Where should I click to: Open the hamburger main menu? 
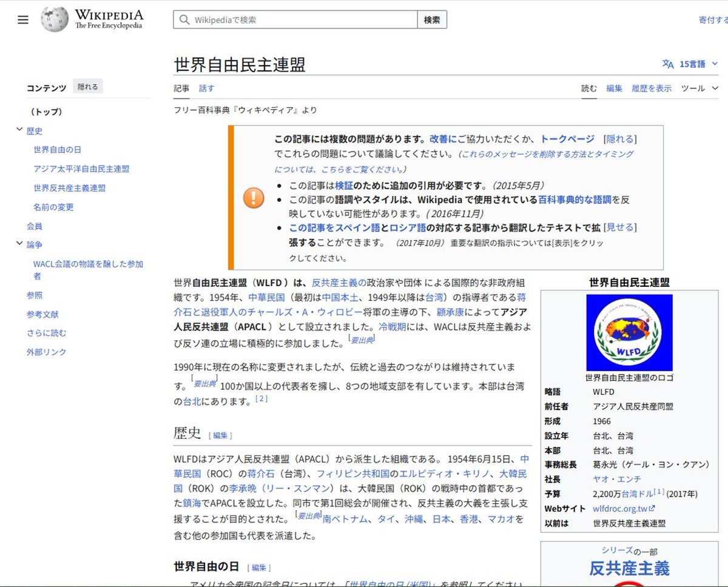[23, 19]
